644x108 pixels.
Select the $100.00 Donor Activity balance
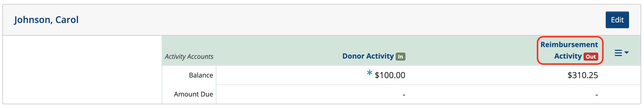click(x=390, y=75)
